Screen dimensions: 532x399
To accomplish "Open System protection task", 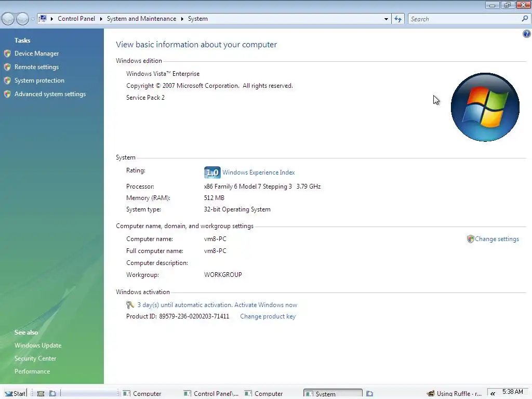I will [39, 81].
